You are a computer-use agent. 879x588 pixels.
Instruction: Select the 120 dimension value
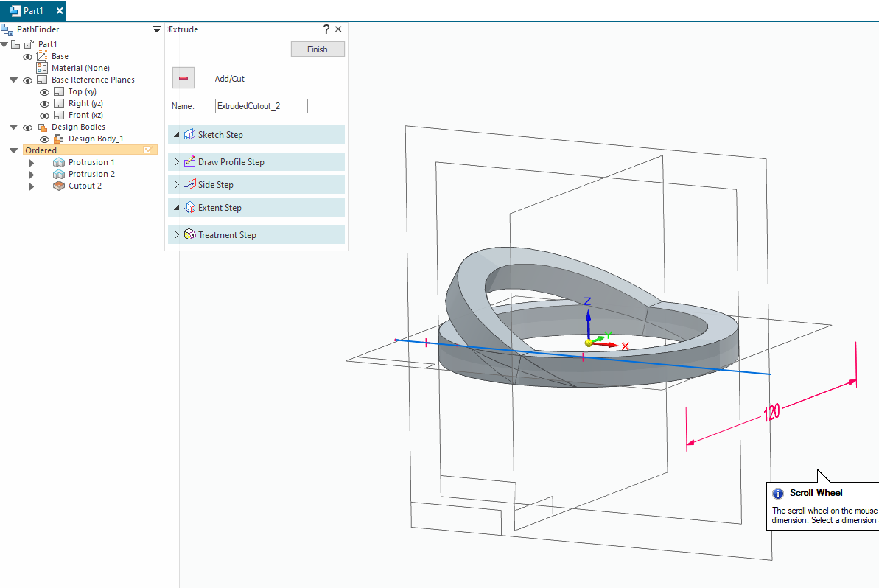(771, 413)
